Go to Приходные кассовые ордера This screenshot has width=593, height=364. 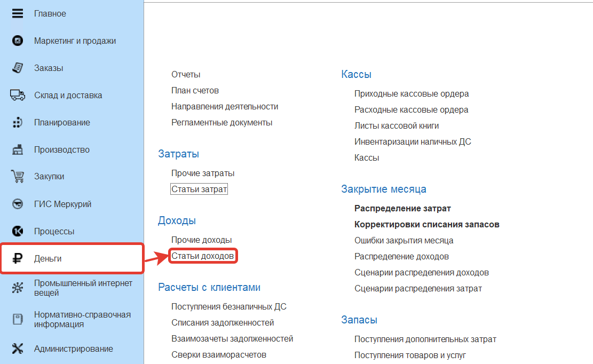[x=411, y=94]
